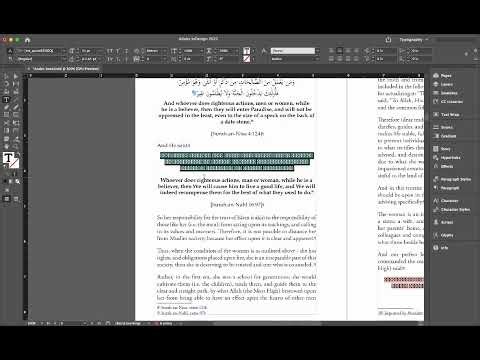Viewport: 480px width, 360px height.
Task: Select the Hand tool
Action: [x=6, y=146]
